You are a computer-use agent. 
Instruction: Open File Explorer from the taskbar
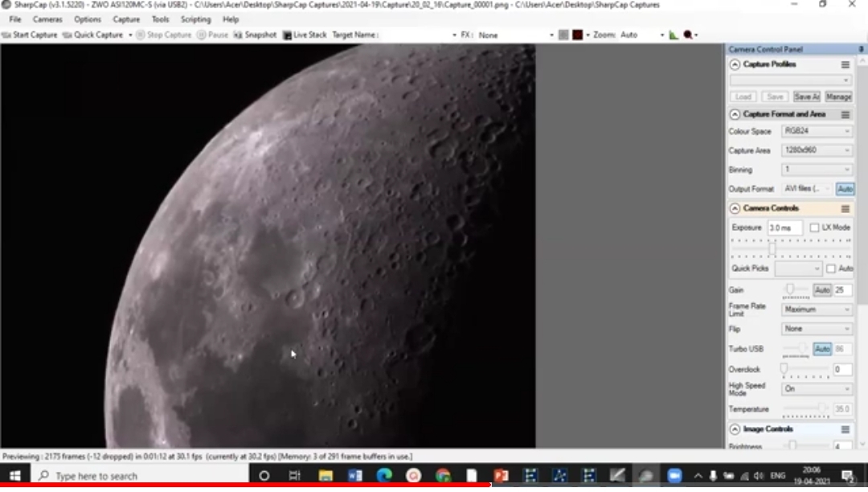pyautogui.click(x=325, y=476)
